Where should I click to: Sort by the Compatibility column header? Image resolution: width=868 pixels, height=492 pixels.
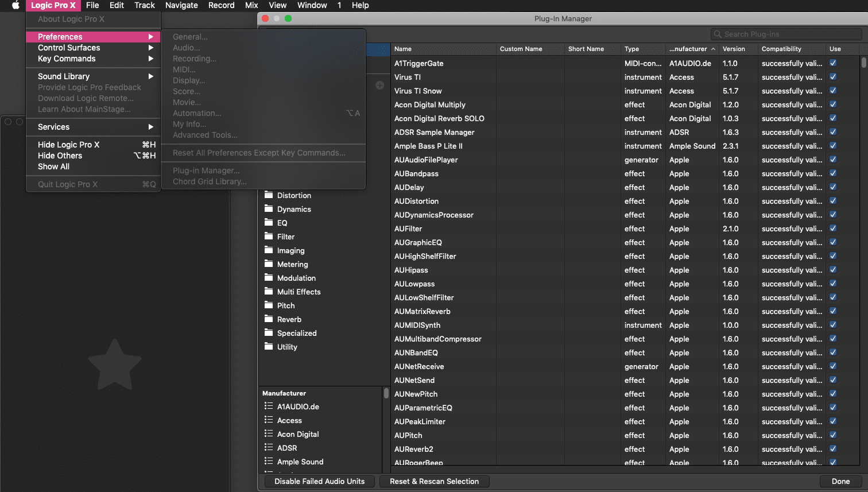click(x=791, y=49)
